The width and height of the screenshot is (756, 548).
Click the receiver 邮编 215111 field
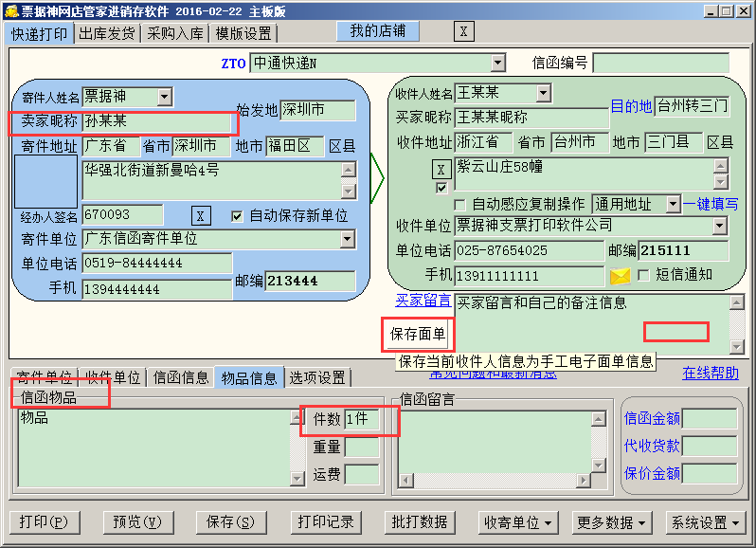pos(683,250)
